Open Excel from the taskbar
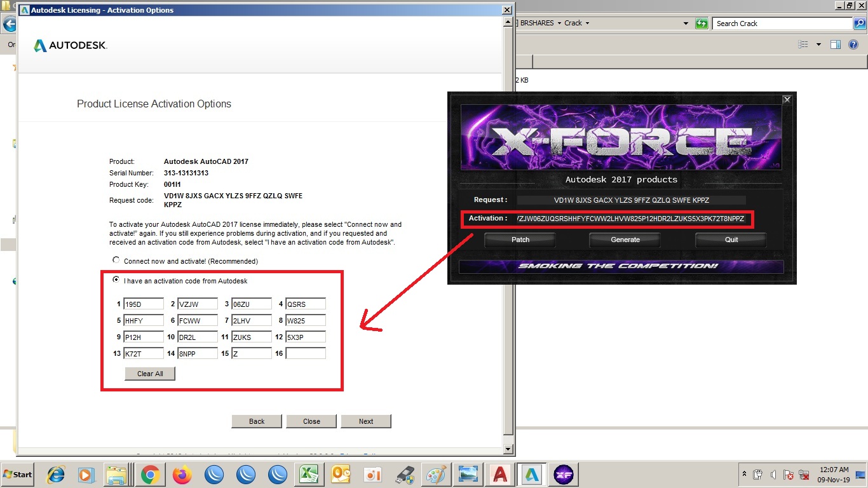The height and width of the screenshot is (488, 868). [309, 475]
